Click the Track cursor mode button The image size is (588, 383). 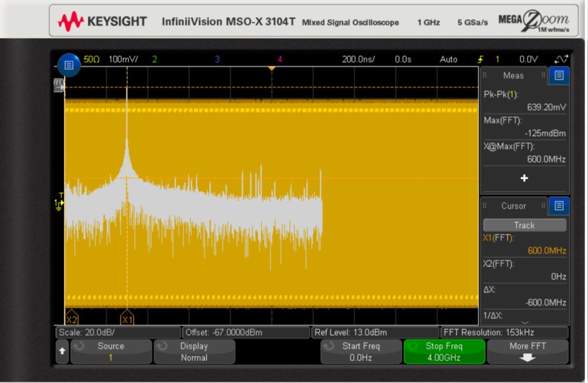pos(524,225)
